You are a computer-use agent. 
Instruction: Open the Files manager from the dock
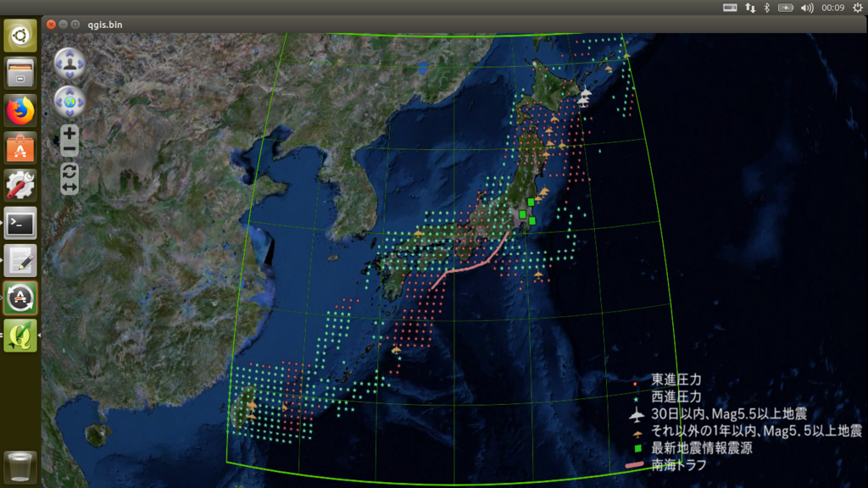[20, 73]
